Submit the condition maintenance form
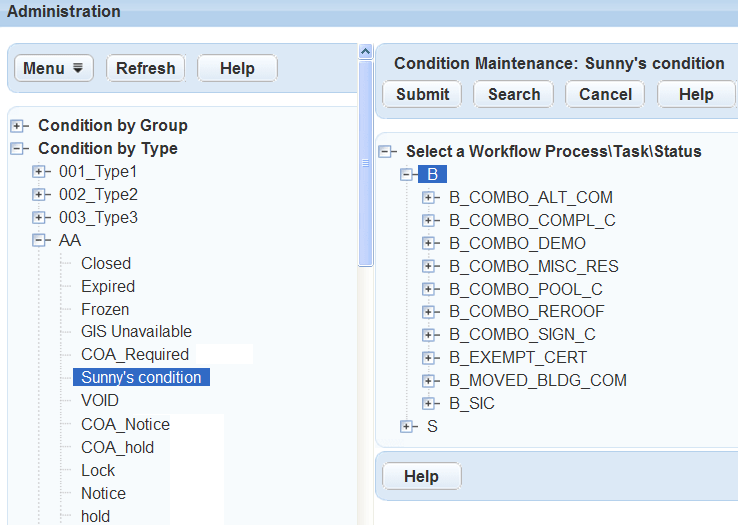 click(x=422, y=94)
